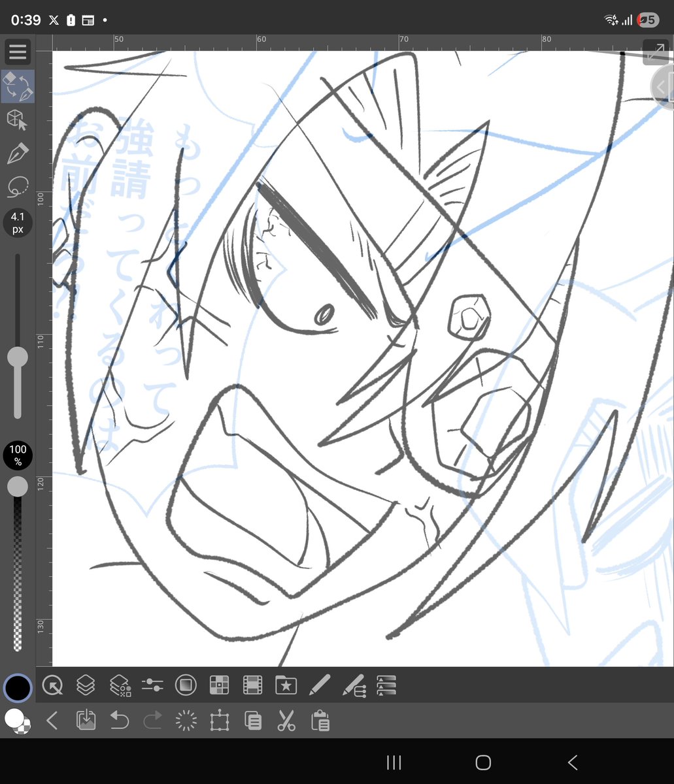Viewport: 674px width, 784px height.
Task: Tap the 100% opacity indicator
Action: point(18,455)
